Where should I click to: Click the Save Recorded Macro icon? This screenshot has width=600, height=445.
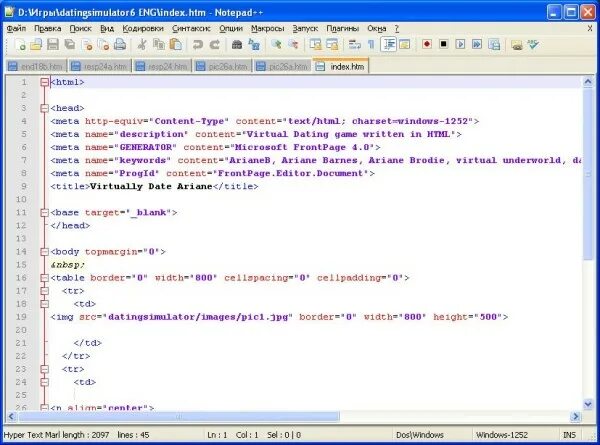pos(494,45)
